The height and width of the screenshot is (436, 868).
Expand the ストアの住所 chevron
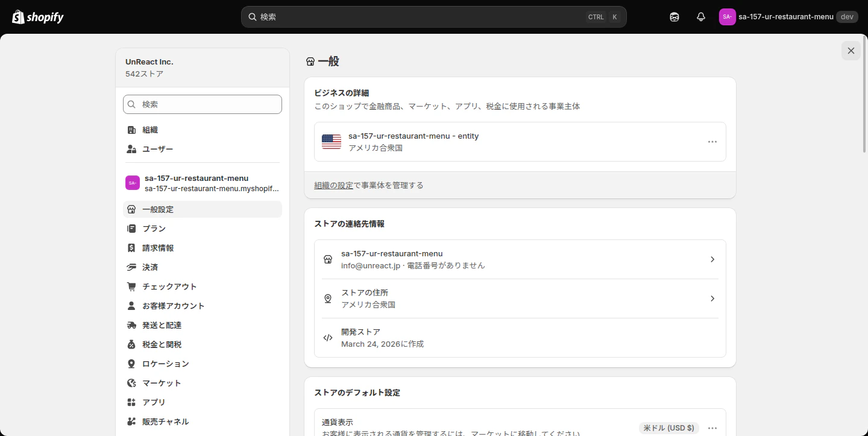(712, 299)
